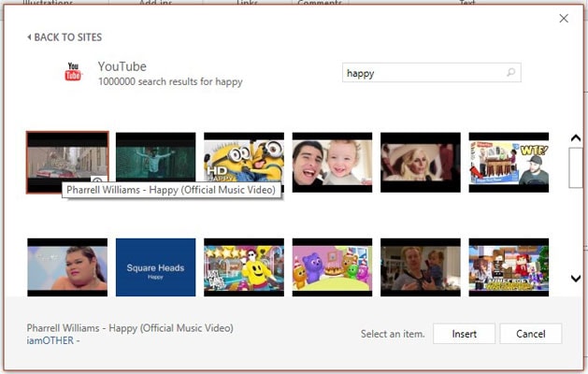Click the scroll up arrow
The width and height of the screenshot is (588, 374).
point(576,138)
